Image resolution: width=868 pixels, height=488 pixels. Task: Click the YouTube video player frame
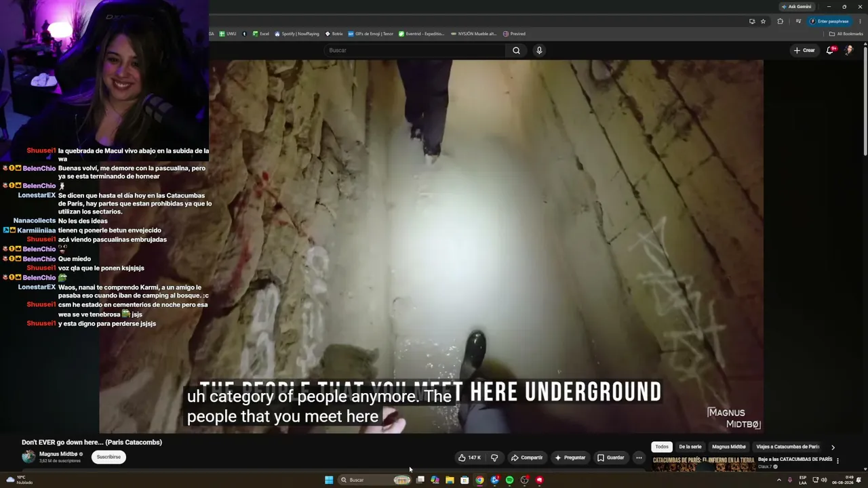click(x=431, y=246)
